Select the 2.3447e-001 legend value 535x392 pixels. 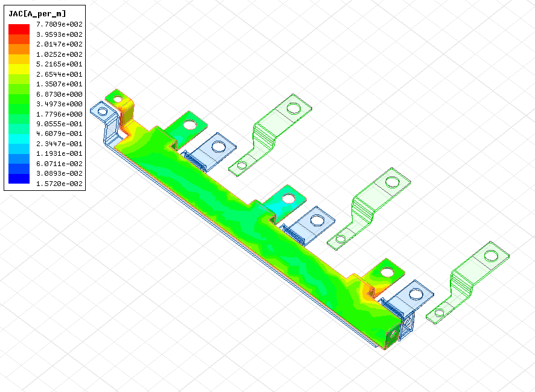59,144
